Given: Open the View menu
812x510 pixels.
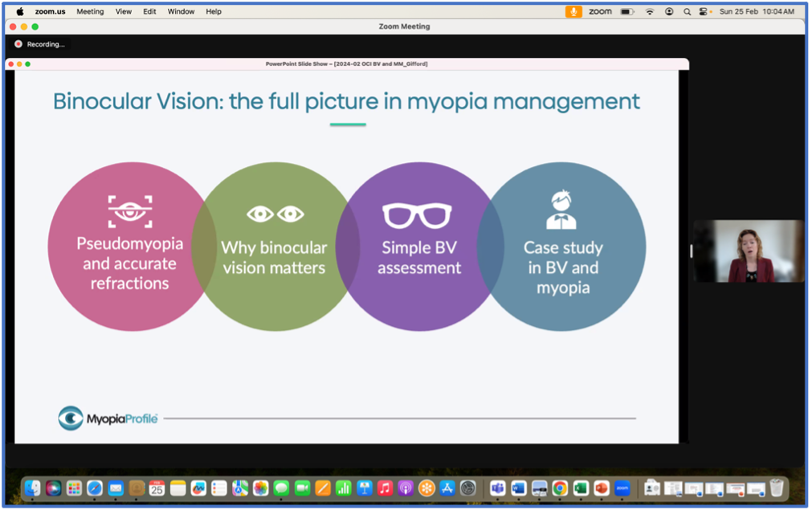Looking at the screenshot, I should pos(123,12).
